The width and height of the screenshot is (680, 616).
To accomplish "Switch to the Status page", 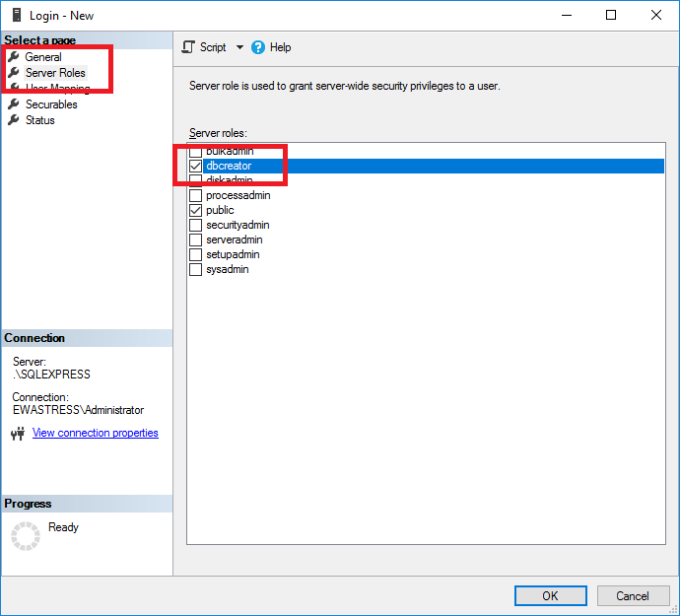I will [40, 120].
